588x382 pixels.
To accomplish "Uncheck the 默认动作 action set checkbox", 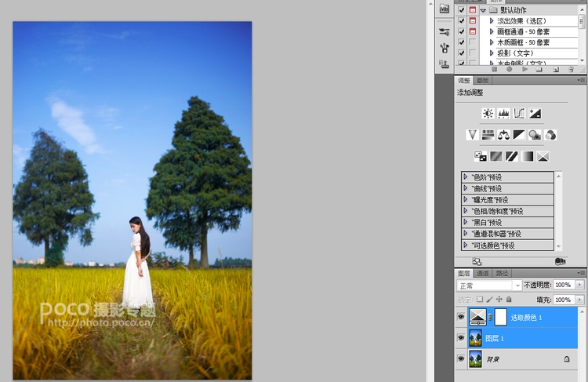I will click(462, 10).
